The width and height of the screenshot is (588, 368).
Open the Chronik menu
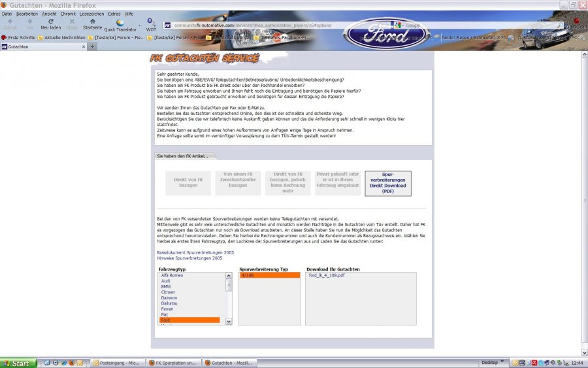pyautogui.click(x=68, y=14)
